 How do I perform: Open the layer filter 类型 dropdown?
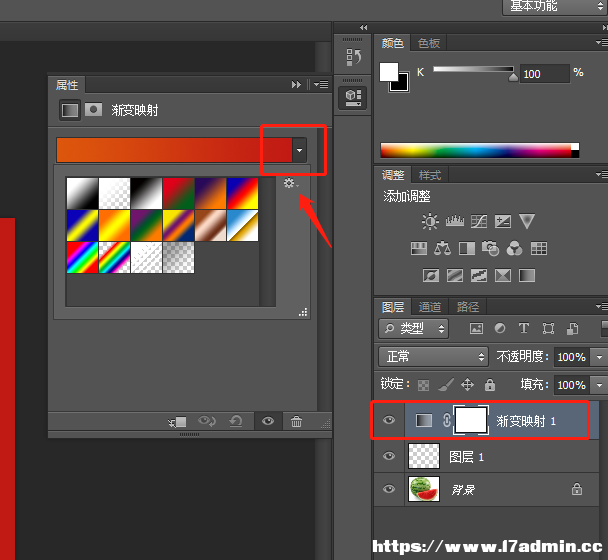tap(414, 329)
